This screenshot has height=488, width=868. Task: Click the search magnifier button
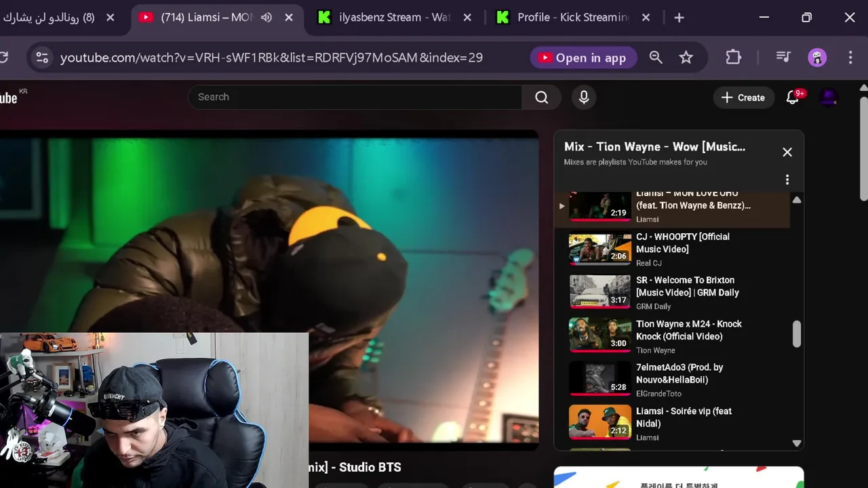[541, 97]
